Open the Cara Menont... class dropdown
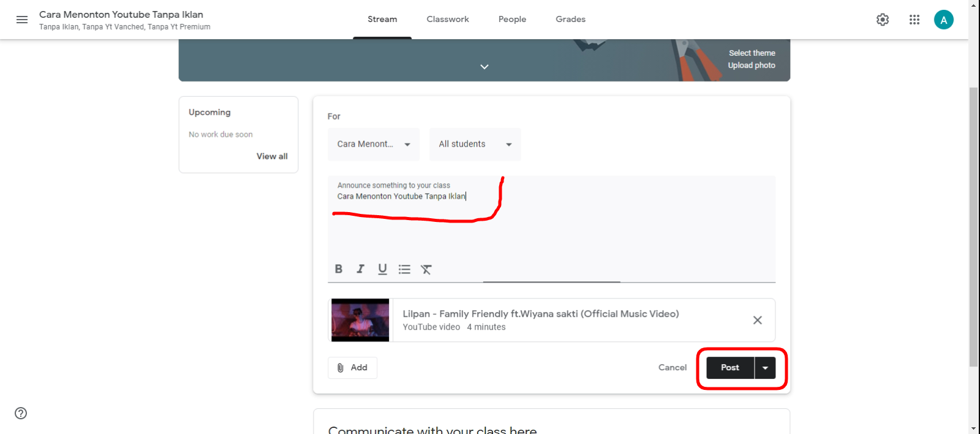 374,144
